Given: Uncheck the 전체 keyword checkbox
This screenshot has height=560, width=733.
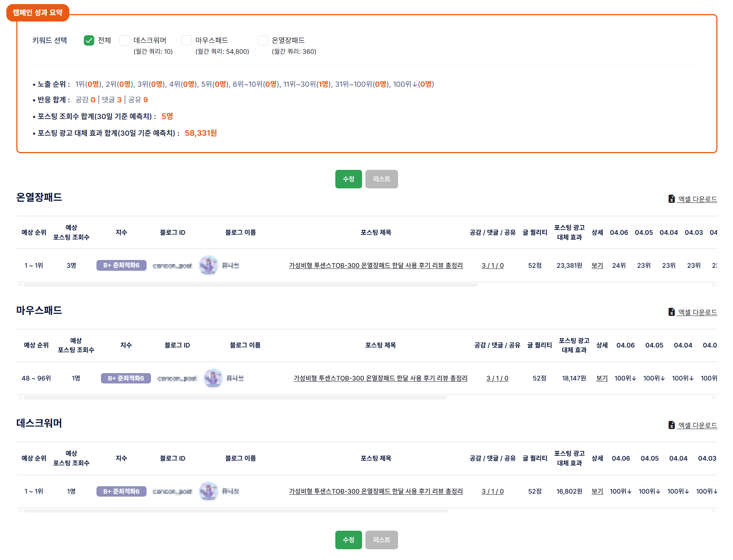Looking at the screenshot, I should pyautogui.click(x=89, y=40).
